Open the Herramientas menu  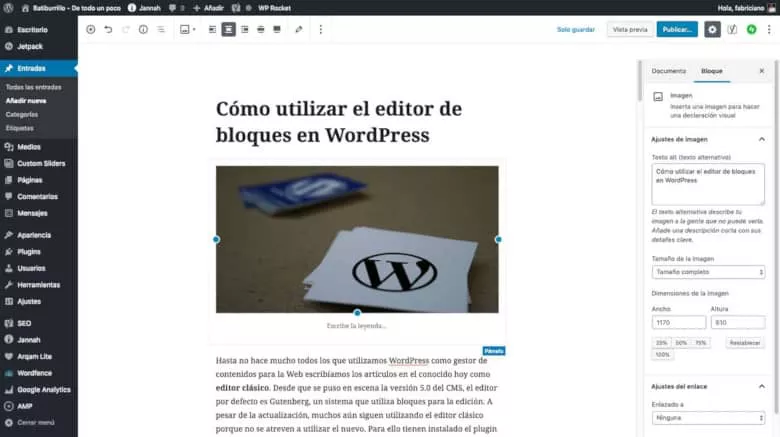pos(39,285)
